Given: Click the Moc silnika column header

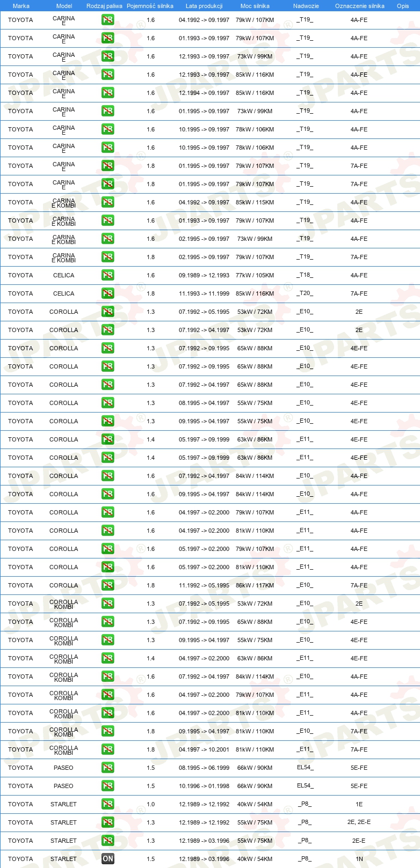Looking at the screenshot, I should (x=255, y=6).
